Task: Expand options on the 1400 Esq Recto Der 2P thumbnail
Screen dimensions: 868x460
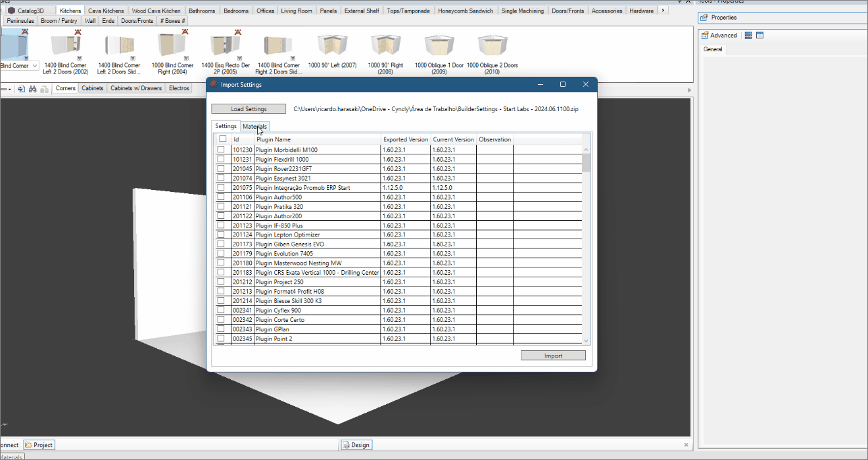Action: pyautogui.click(x=239, y=58)
